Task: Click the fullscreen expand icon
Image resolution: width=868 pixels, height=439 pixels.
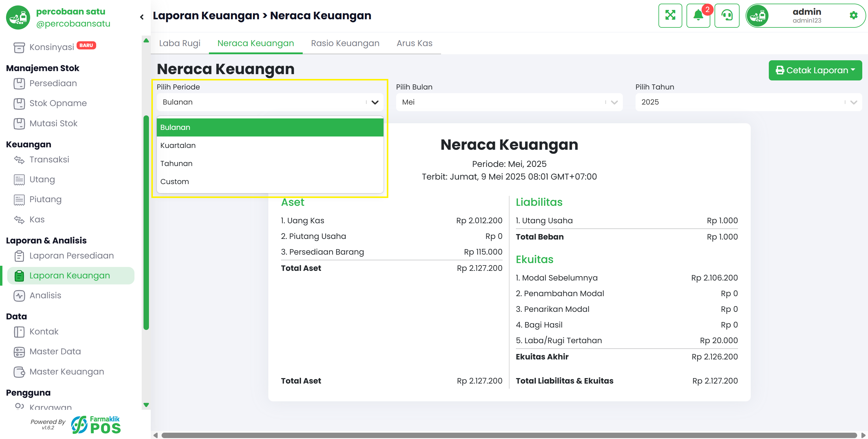Action: [670, 15]
